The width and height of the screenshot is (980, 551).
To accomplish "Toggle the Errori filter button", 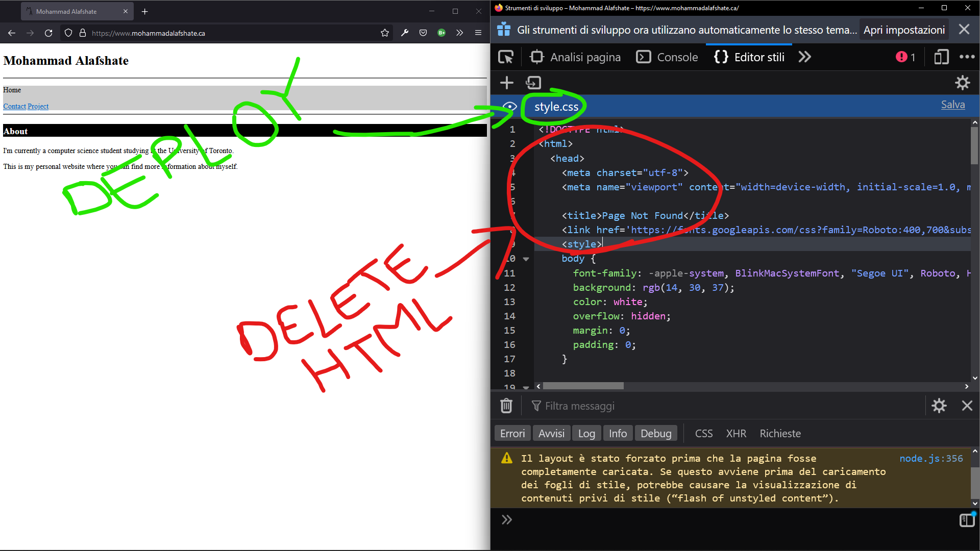I will (x=512, y=433).
